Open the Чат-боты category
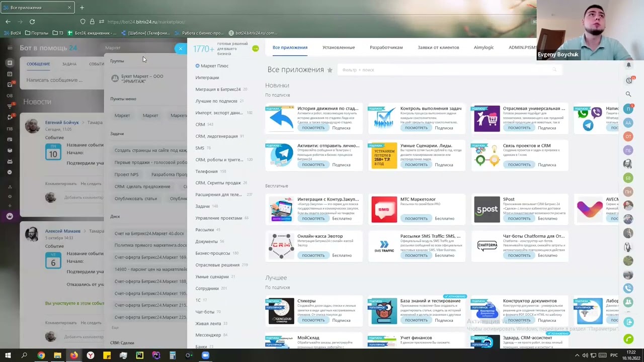 (205, 312)
